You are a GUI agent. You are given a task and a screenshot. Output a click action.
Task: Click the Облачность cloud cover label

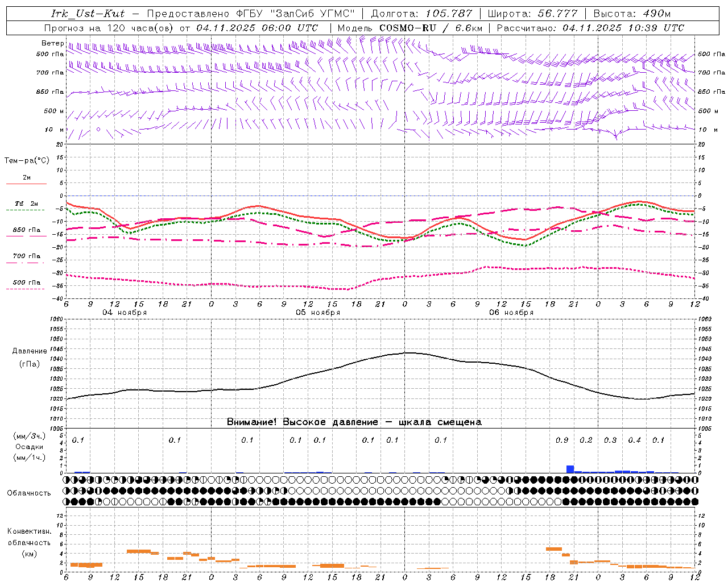point(29,493)
